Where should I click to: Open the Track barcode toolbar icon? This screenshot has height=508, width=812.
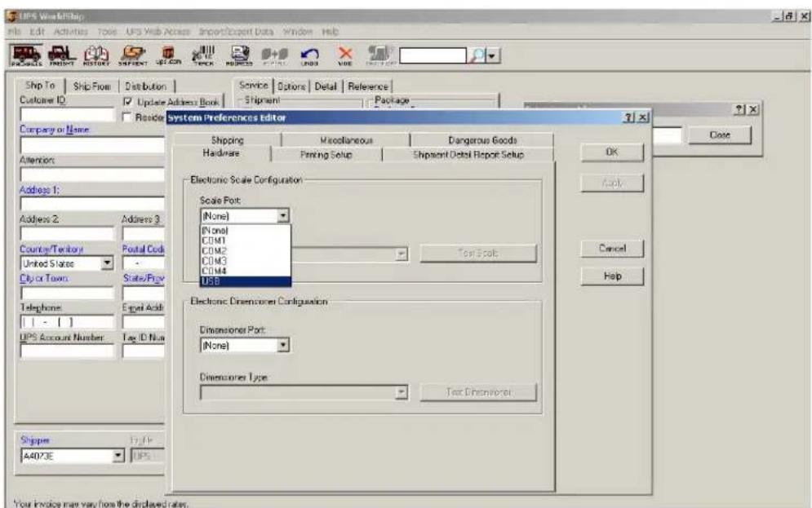[x=203, y=55]
